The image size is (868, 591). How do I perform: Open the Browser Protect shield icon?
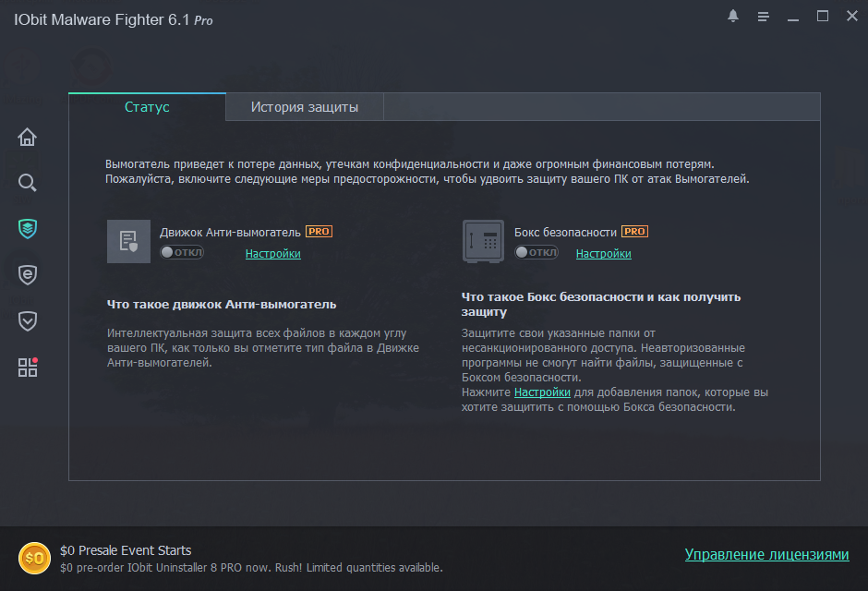pyautogui.click(x=27, y=274)
